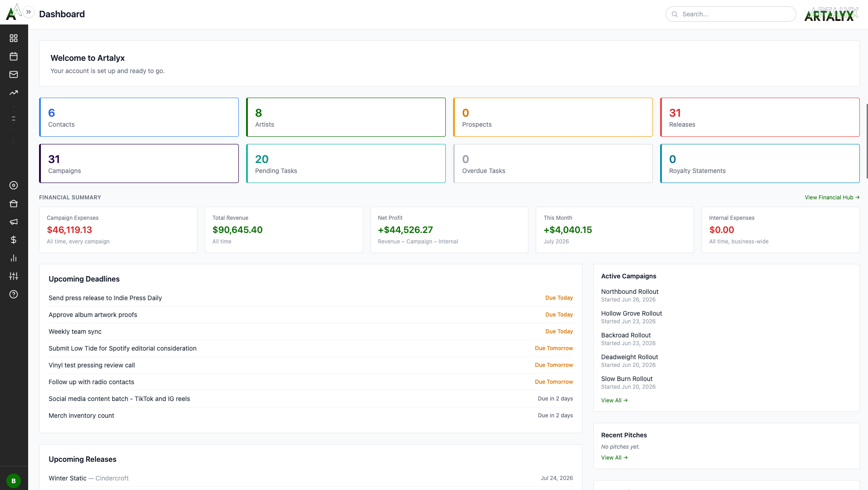868x490 pixels.
Task: Open the Contacts stat card
Action: [x=139, y=117]
